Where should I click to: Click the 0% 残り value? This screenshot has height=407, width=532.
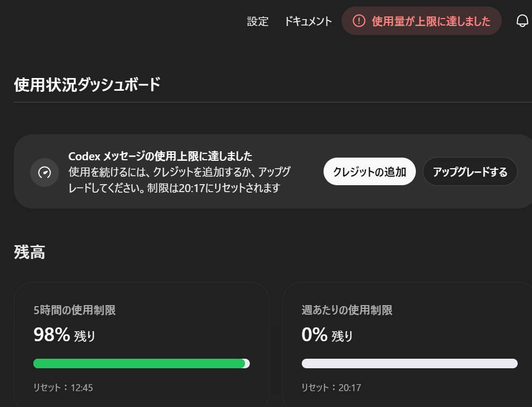click(327, 335)
